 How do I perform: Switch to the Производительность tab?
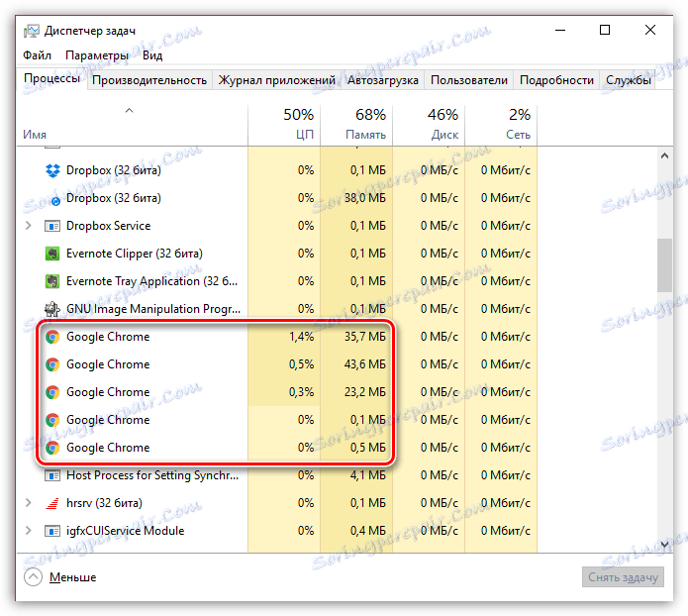(x=149, y=80)
